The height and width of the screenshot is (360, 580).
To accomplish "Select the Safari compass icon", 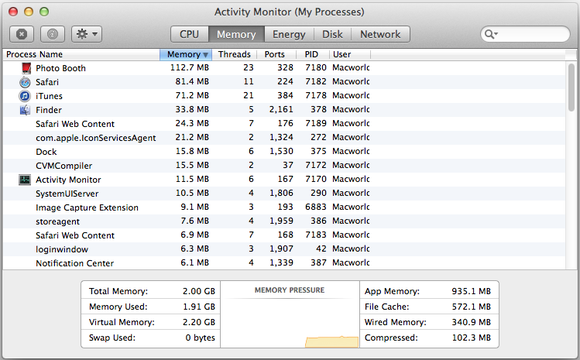I will click(x=25, y=82).
